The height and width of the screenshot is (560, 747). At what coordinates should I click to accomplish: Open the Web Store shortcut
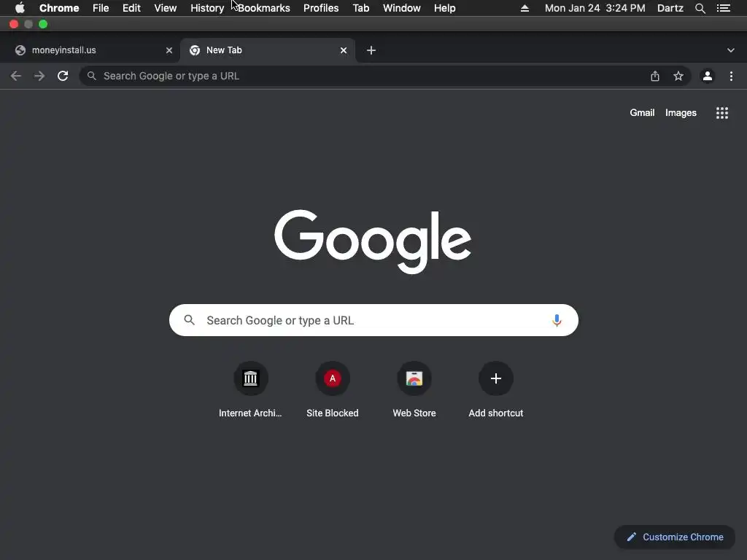coord(414,378)
